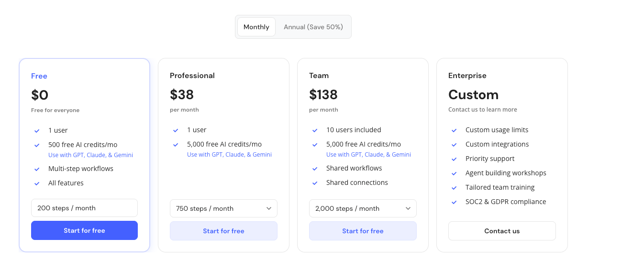Expand the 2,000 steps / month dropdown
Screen dimensions: 644x262
[x=363, y=208]
